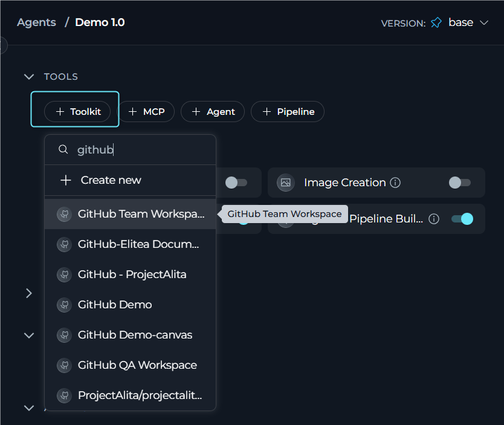Open the base version dropdown
Screen dimensions: 504x425
(x=468, y=22)
